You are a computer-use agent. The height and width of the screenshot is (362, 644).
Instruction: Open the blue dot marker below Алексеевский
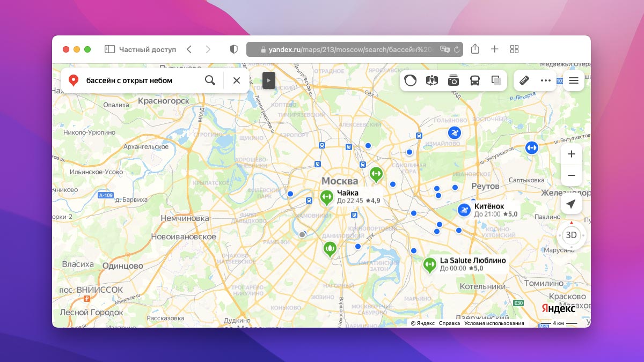coord(368,145)
